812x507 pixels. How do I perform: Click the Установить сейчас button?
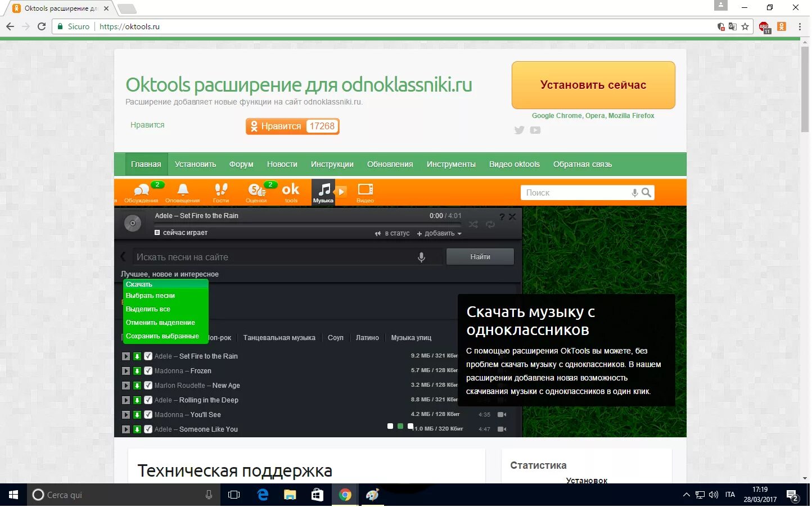point(594,85)
